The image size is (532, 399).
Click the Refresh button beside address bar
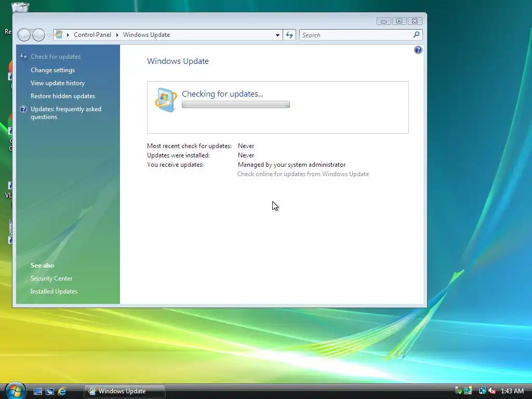[x=289, y=35]
